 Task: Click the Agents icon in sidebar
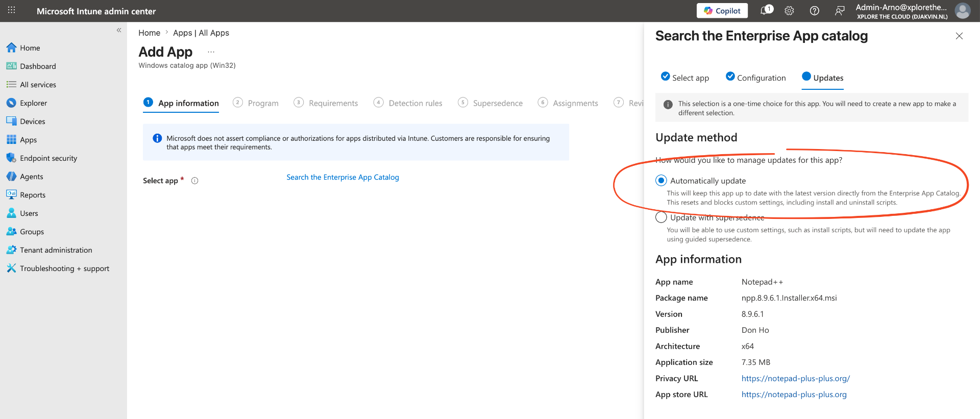[11, 177]
